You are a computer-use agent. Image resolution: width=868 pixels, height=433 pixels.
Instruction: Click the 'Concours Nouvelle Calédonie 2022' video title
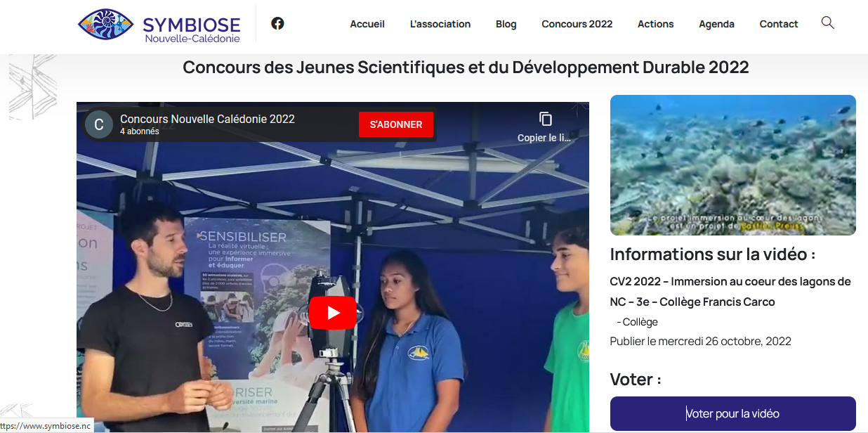point(207,119)
